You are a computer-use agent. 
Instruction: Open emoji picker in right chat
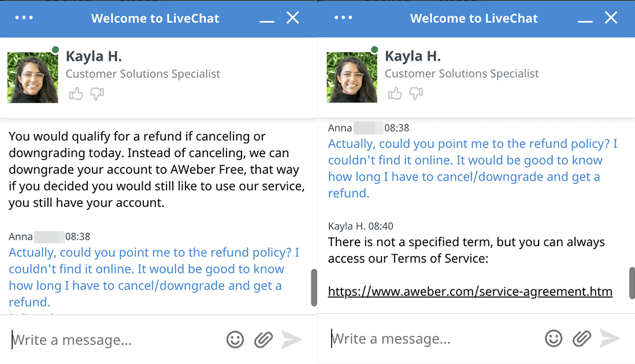point(554,338)
